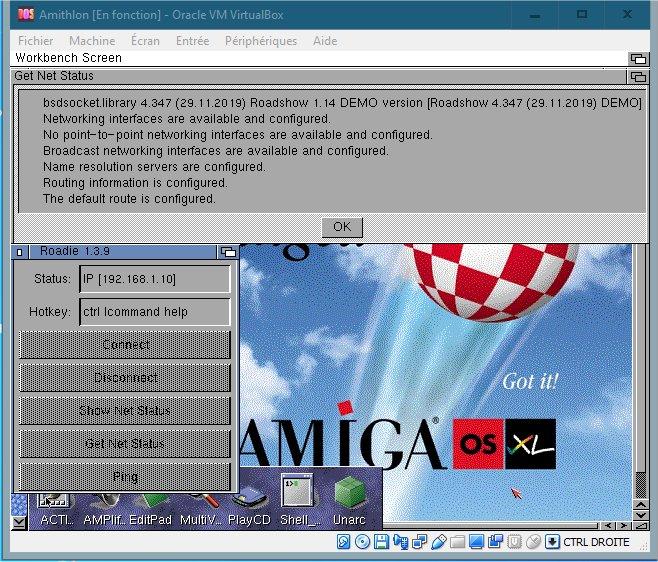
Task: Confirm the Get Net Status dialog with OK
Action: point(342,227)
